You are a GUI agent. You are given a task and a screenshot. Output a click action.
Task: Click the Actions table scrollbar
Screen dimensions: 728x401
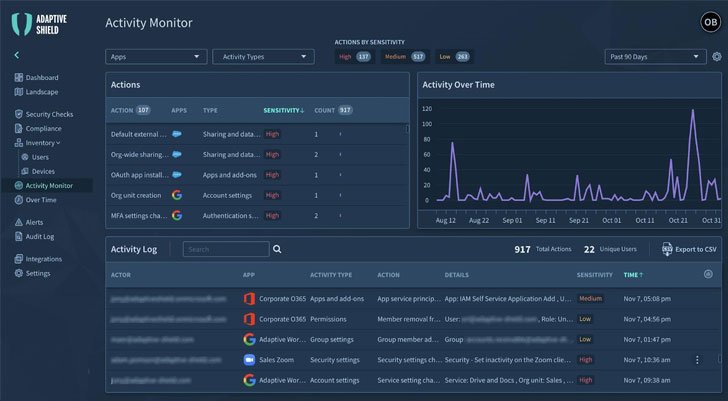407,130
